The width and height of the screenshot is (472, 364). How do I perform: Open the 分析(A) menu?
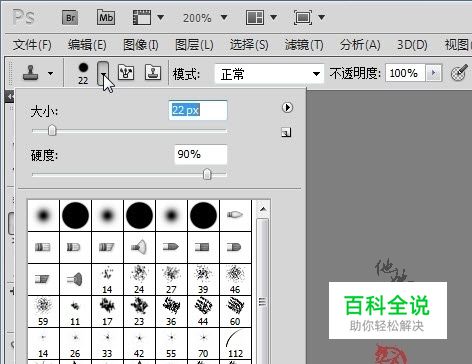360,45
